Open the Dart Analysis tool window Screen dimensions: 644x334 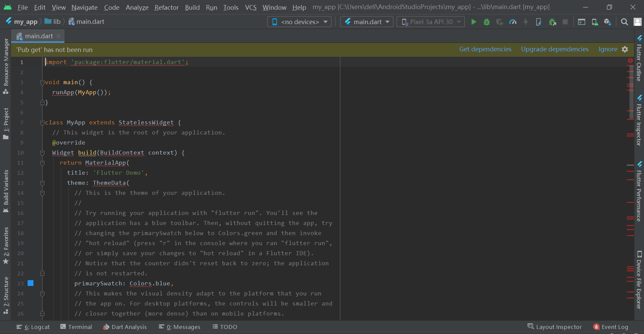pos(125,327)
